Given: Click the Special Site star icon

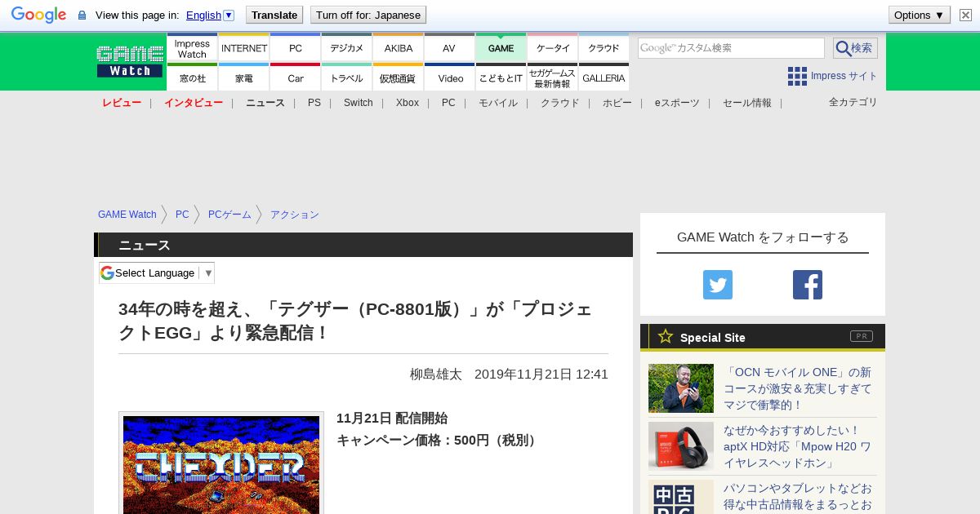Looking at the screenshot, I should point(666,336).
